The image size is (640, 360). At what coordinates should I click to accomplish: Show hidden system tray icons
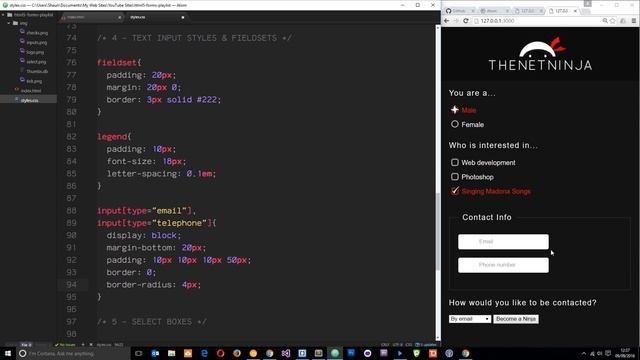(584, 353)
